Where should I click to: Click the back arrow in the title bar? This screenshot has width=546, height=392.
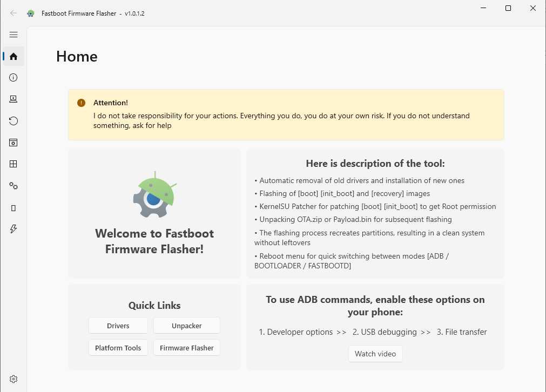click(x=13, y=13)
